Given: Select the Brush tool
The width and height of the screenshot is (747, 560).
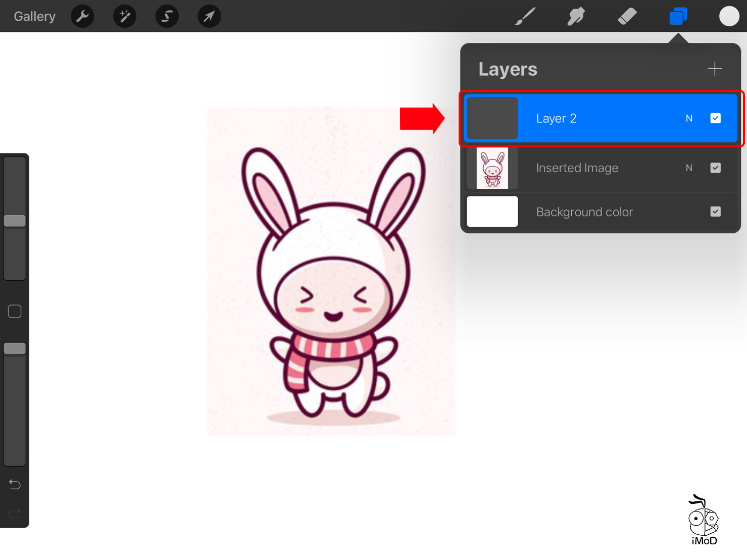Looking at the screenshot, I should (525, 17).
